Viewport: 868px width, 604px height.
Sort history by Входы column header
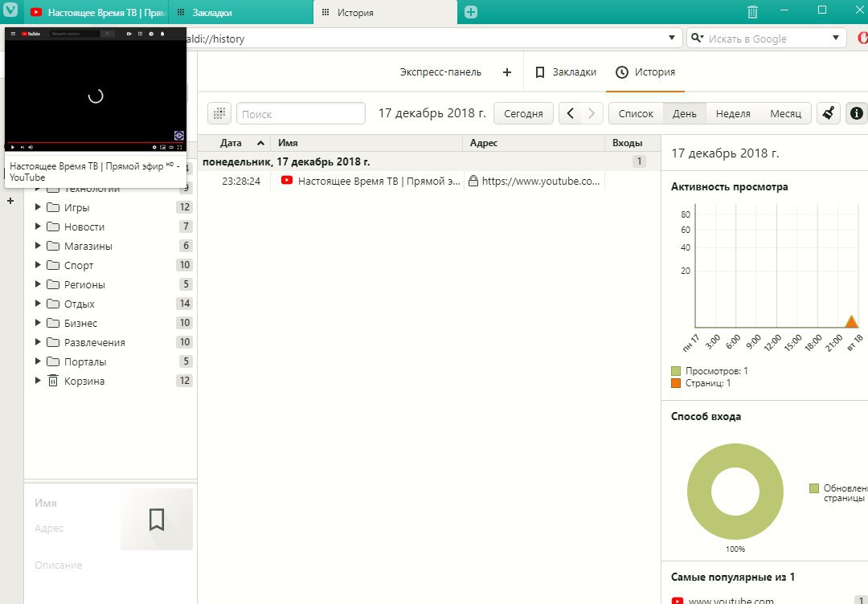[633, 143]
